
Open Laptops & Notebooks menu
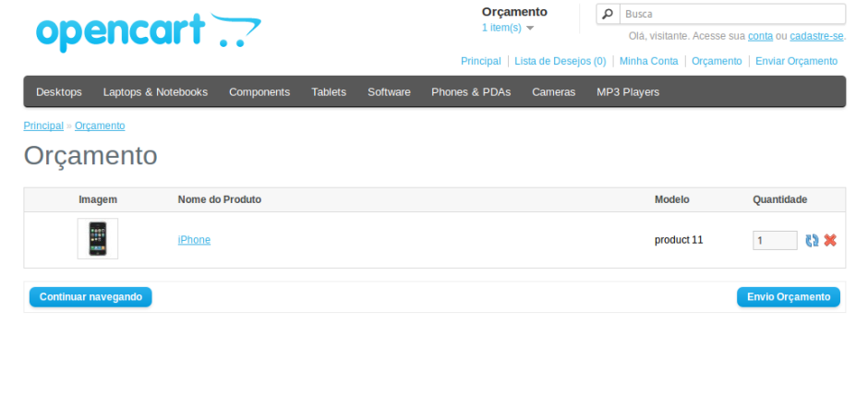(155, 91)
